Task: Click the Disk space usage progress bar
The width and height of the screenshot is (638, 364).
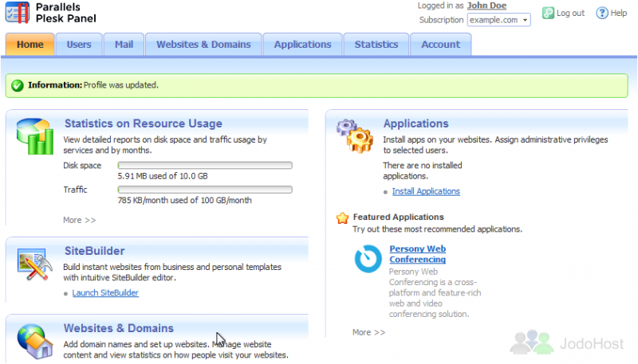Action: tap(205, 166)
